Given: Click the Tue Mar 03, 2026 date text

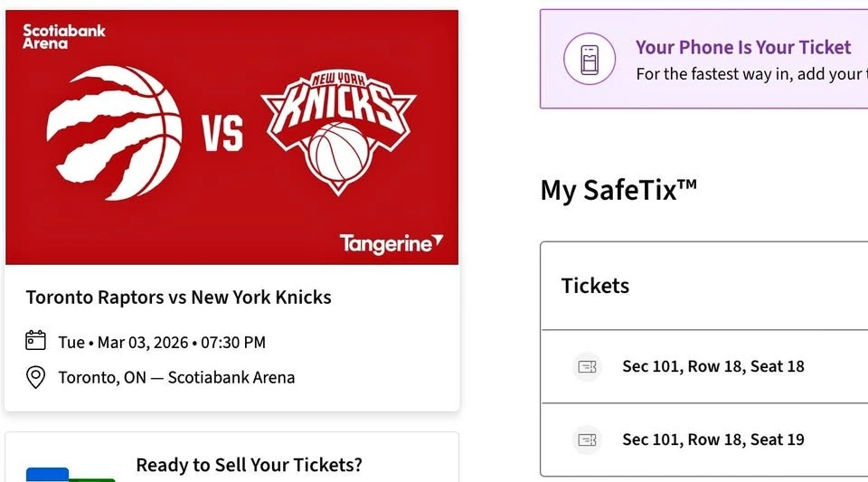Looking at the screenshot, I should coord(162,342).
